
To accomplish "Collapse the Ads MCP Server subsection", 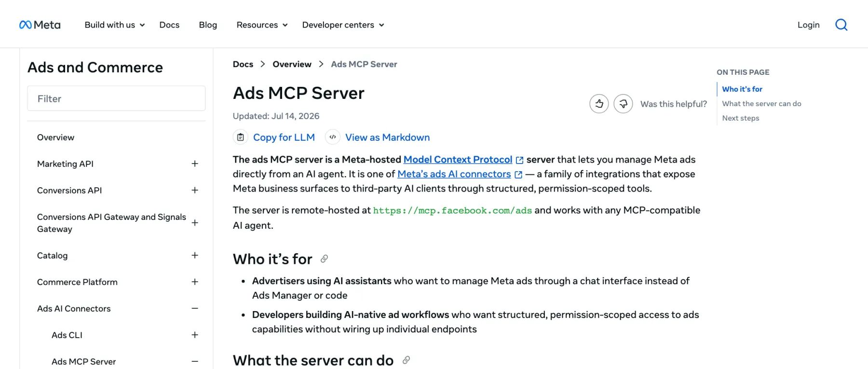I will coord(195,361).
